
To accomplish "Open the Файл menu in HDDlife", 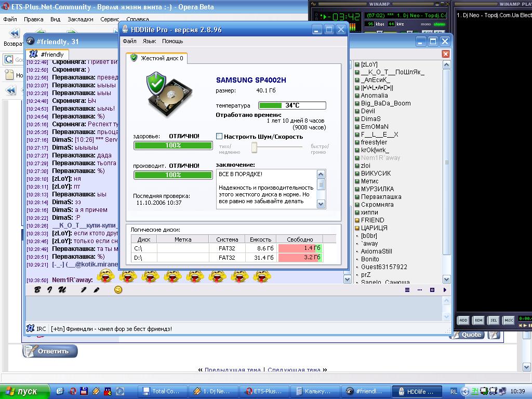I will click(x=129, y=41).
